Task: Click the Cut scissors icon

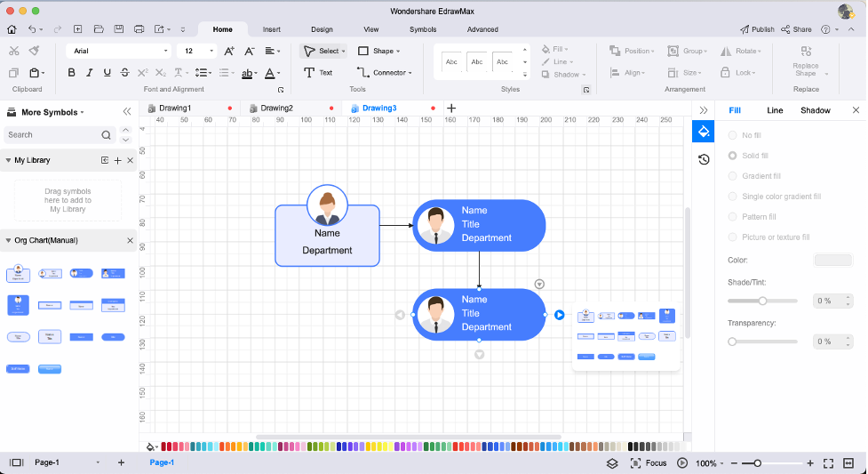Action: pos(14,51)
